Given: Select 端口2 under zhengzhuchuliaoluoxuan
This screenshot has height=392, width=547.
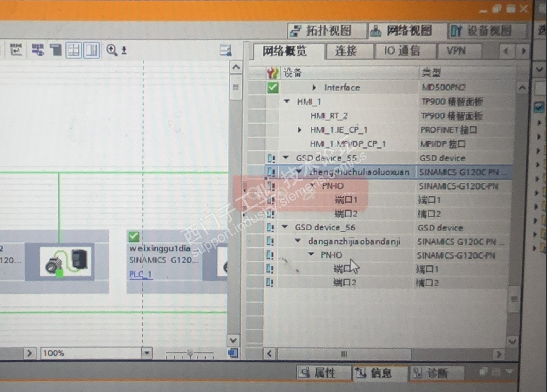Looking at the screenshot, I should point(346,214).
